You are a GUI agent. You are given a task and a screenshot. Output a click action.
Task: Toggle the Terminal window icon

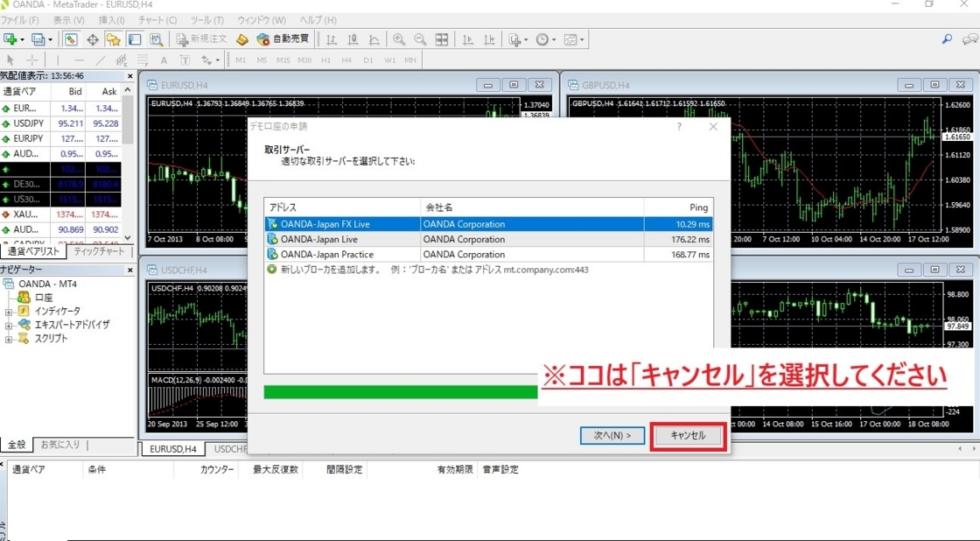(x=135, y=39)
